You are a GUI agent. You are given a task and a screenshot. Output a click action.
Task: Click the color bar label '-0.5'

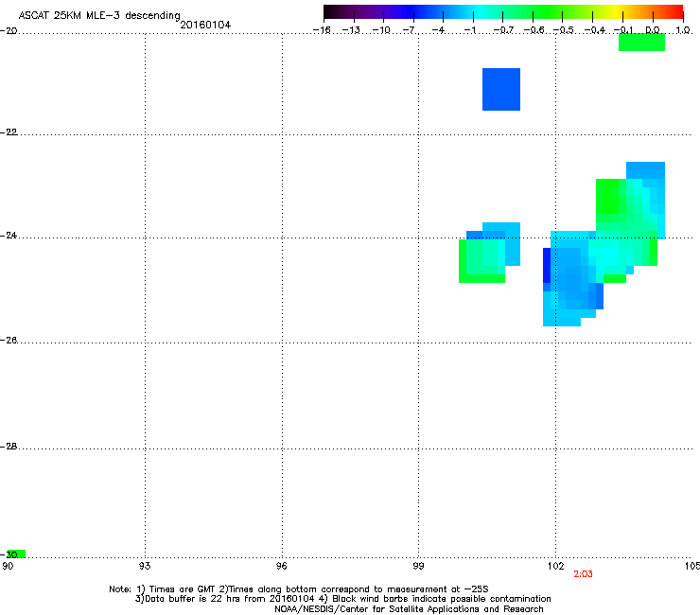click(564, 30)
